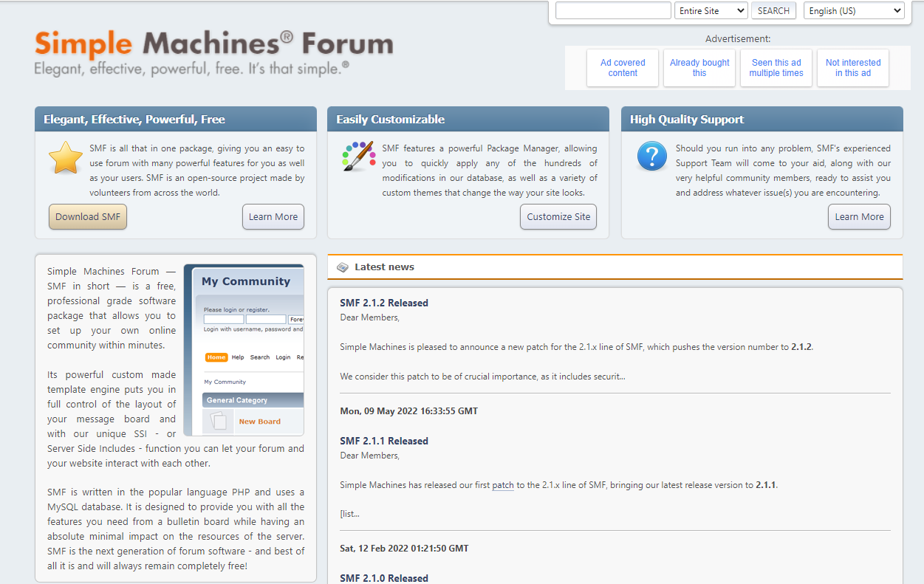This screenshot has width=924, height=584.
Task: Click the underlined patch link
Action: point(503,485)
